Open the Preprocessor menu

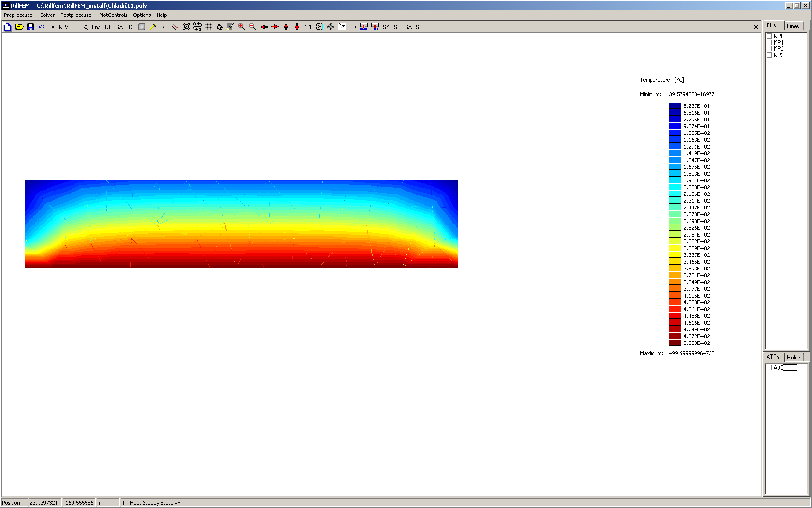[19, 15]
